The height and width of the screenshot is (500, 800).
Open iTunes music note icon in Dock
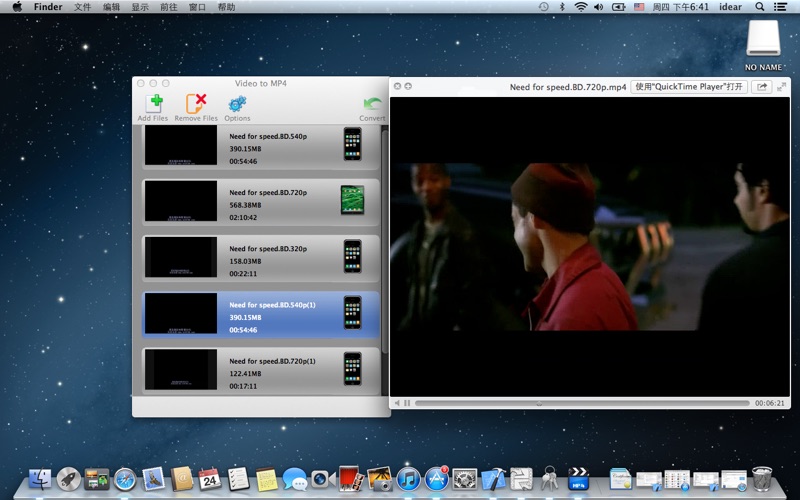(408, 480)
